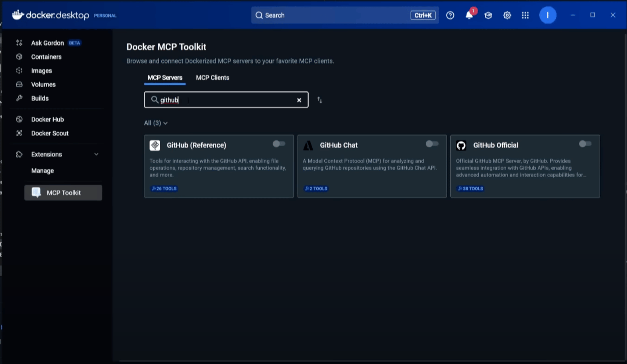Minimize the Docker Desktop window
The image size is (627, 364).
click(573, 15)
